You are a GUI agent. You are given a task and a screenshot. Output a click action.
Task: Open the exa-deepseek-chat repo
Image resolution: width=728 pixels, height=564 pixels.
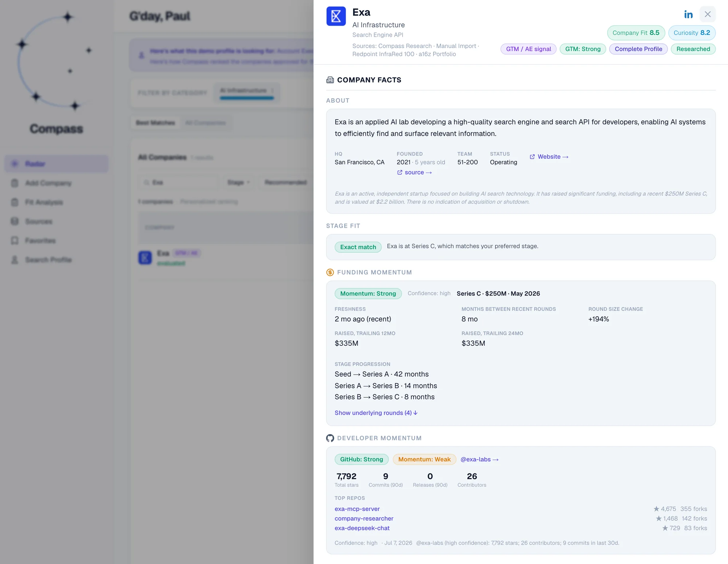coord(362,528)
